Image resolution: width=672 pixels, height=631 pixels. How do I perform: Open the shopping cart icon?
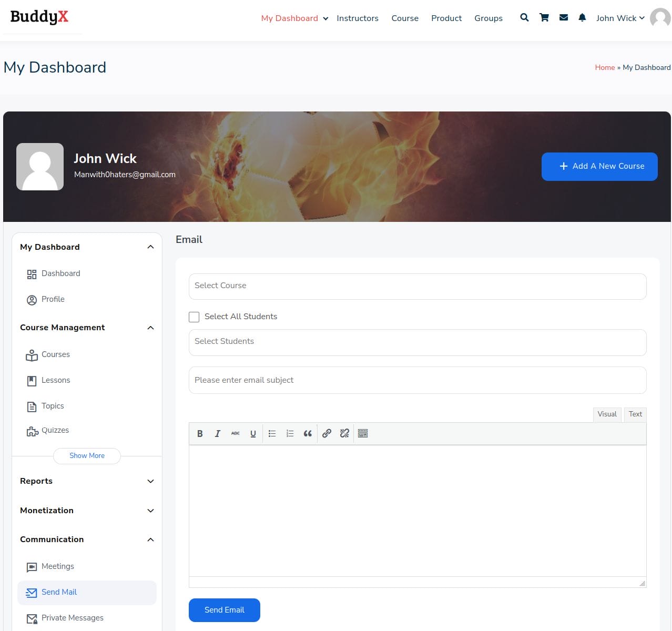point(544,18)
